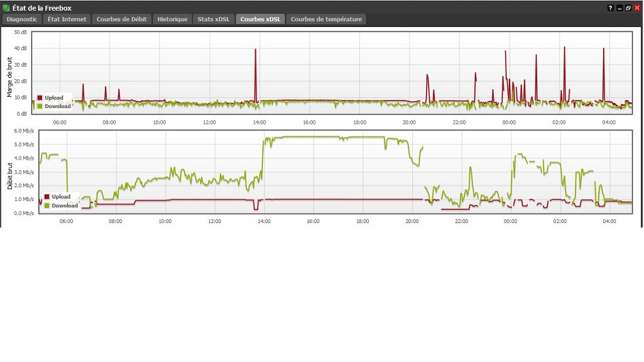The image size is (644, 362).
Task: Open the État Internet tab
Action: coord(67,19)
